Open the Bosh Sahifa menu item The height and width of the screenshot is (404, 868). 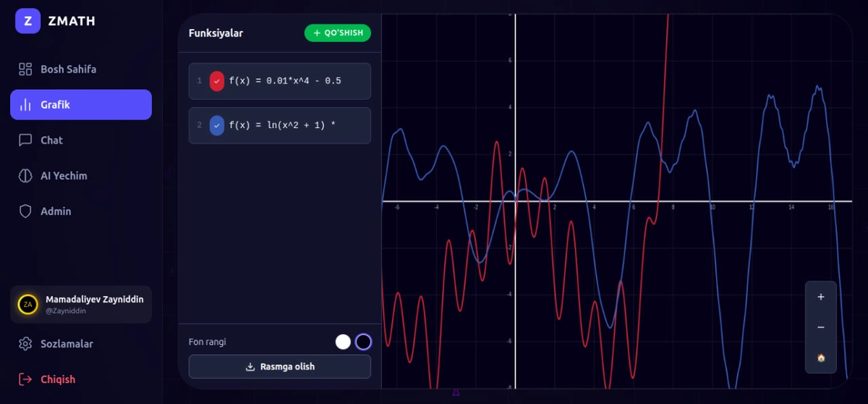pos(81,70)
